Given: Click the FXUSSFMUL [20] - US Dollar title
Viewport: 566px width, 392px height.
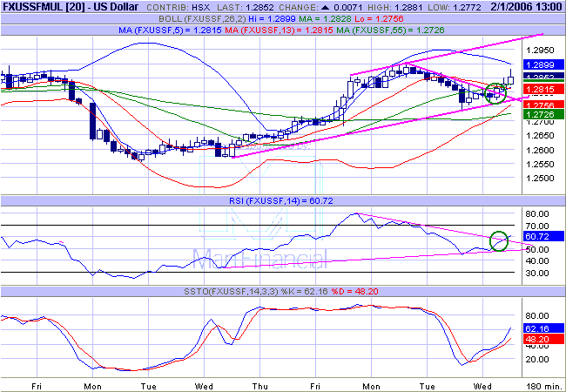Looking at the screenshot, I should pos(71,6).
